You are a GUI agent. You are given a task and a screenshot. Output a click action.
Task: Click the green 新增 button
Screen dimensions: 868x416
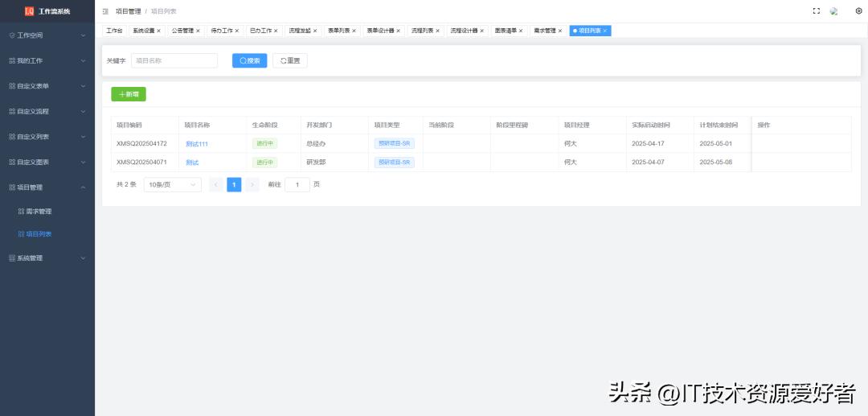[129, 94]
